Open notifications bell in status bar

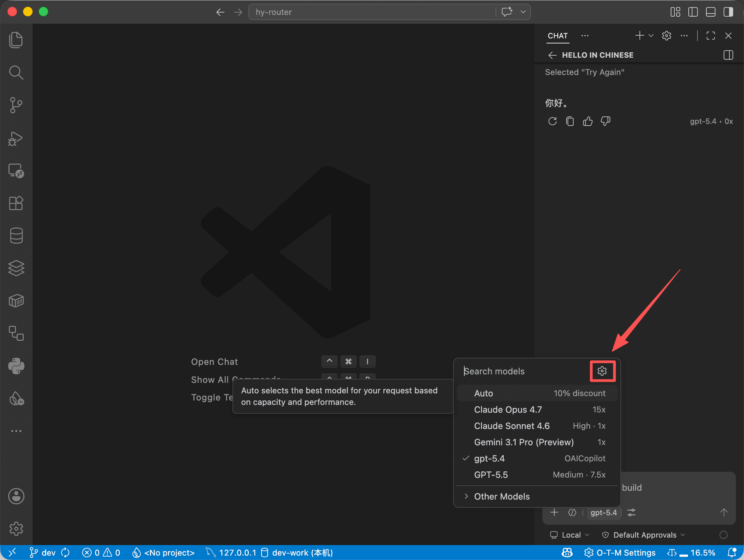[x=732, y=553]
